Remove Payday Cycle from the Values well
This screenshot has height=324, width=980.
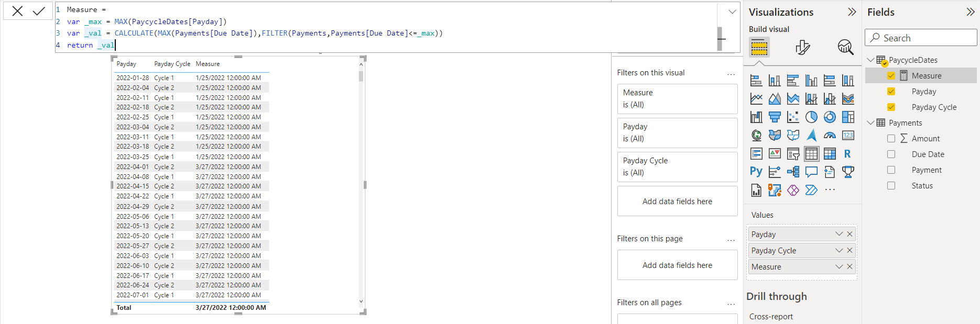tap(850, 250)
